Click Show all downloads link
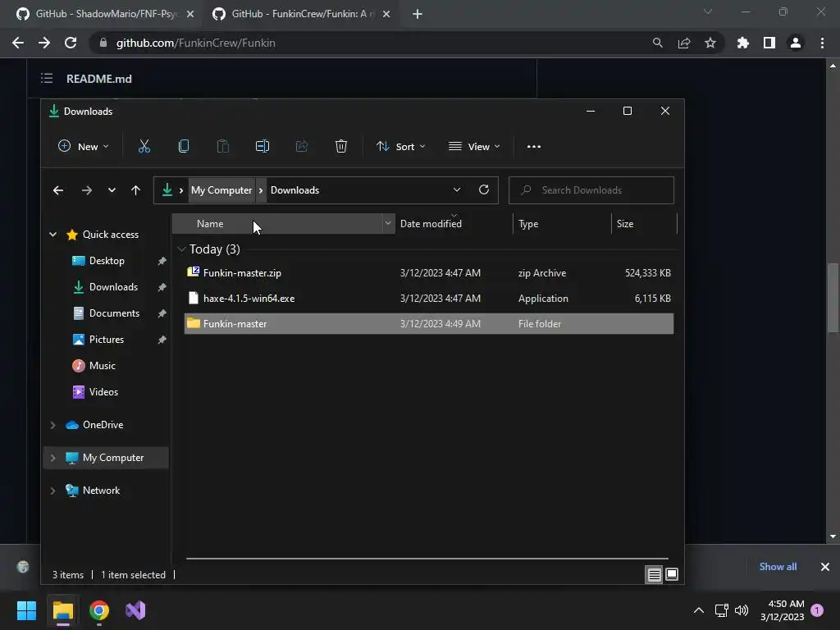The image size is (840, 630). pos(778,566)
